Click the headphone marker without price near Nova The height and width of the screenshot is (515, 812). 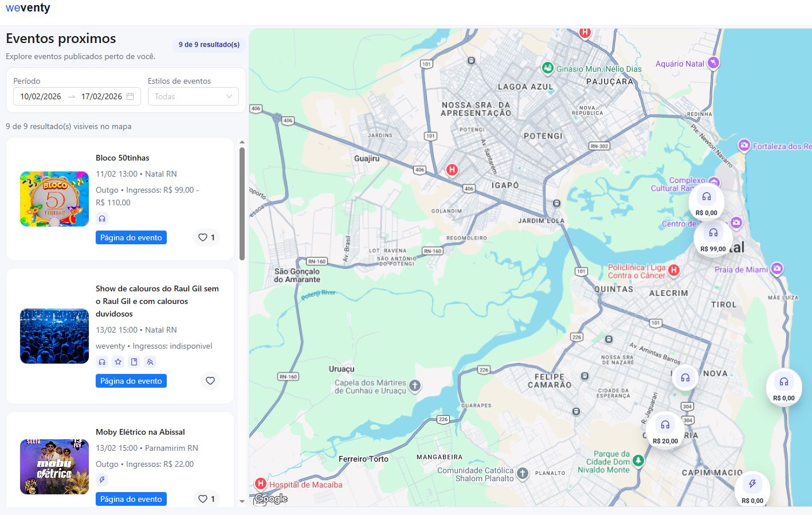[685, 378]
